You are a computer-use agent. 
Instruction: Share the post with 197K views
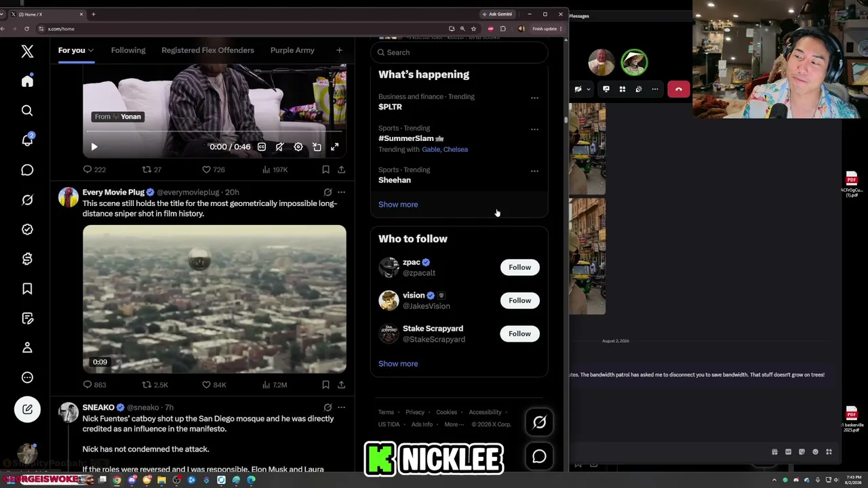341,169
